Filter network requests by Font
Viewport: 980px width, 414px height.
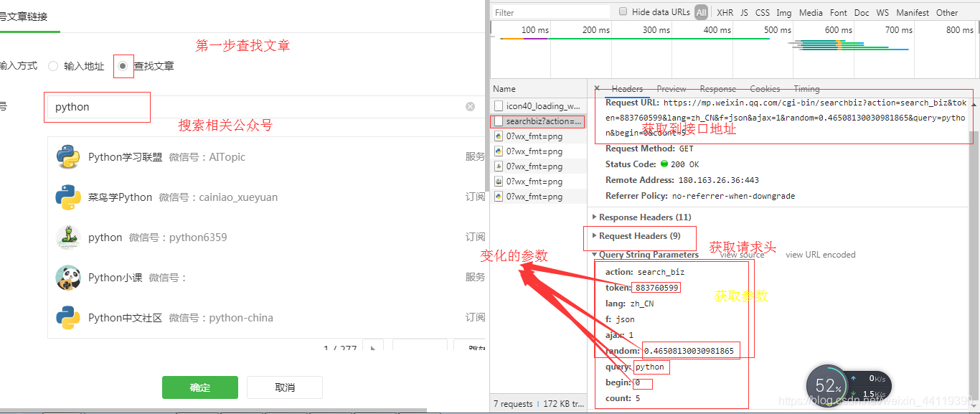[x=839, y=12]
